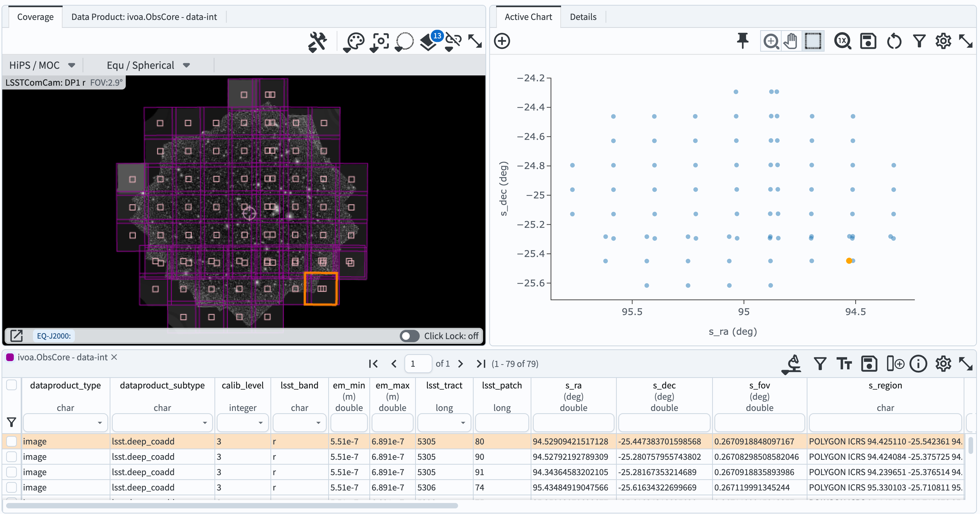
Task: Open the Data Product: ivoa.ObsCore tab
Action: (x=144, y=17)
